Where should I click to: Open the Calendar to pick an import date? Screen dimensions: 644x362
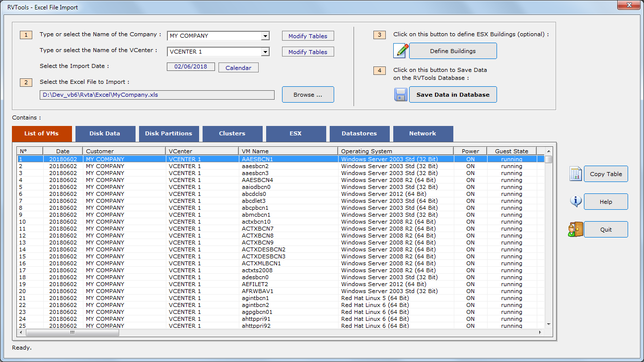coord(238,67)
